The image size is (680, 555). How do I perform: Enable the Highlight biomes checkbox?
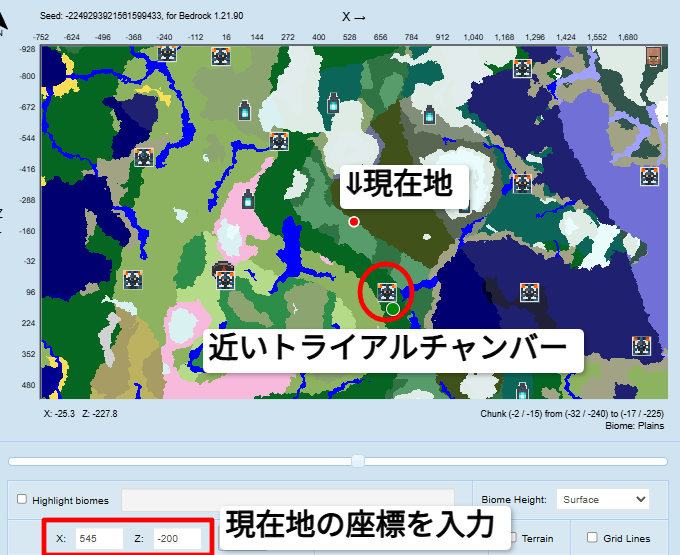pos(22,499)
